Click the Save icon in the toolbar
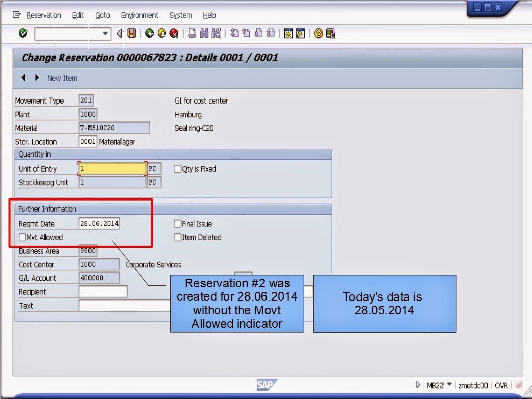The height and width of the screenshot is (399, 532). click(131, 34)
